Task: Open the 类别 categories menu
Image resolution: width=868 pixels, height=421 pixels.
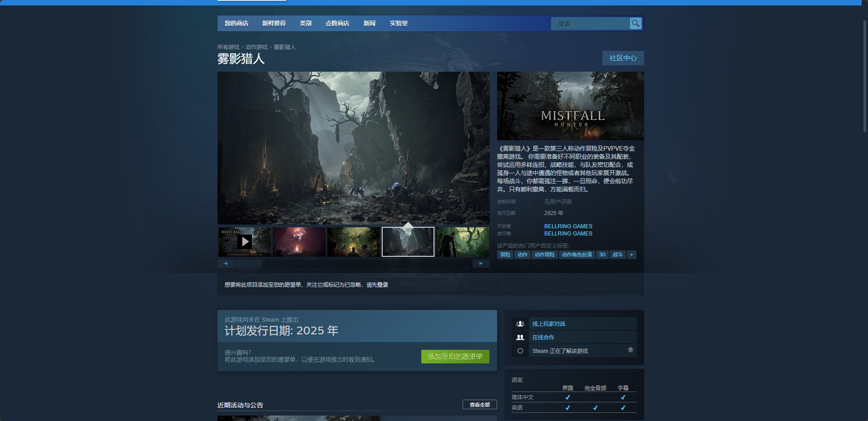Action: point(306,23)
